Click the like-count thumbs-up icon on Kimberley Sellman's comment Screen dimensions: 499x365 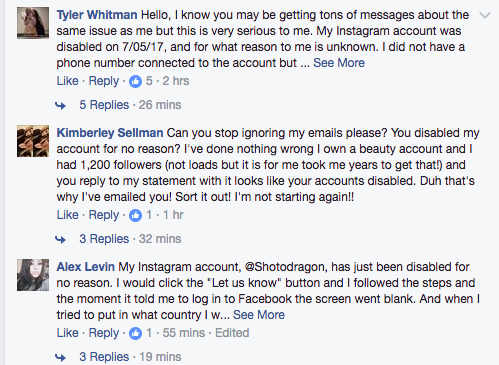[x=135, y=215]
